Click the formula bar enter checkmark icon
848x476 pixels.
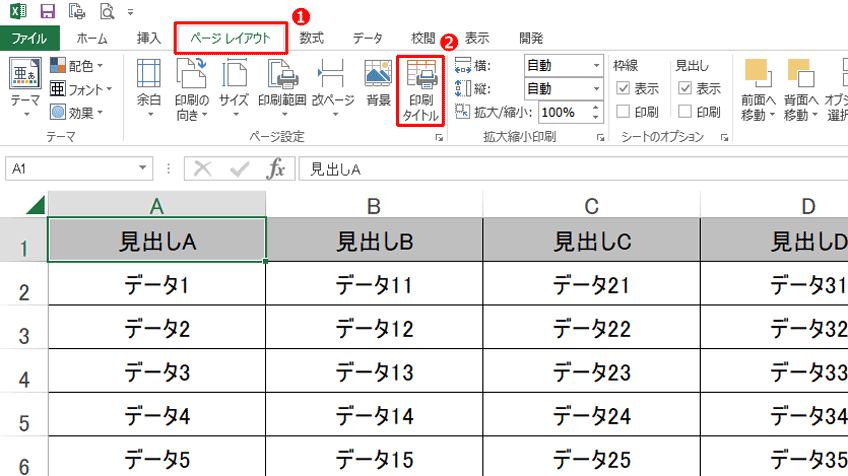pyautogui.click(x=239, y=169)
